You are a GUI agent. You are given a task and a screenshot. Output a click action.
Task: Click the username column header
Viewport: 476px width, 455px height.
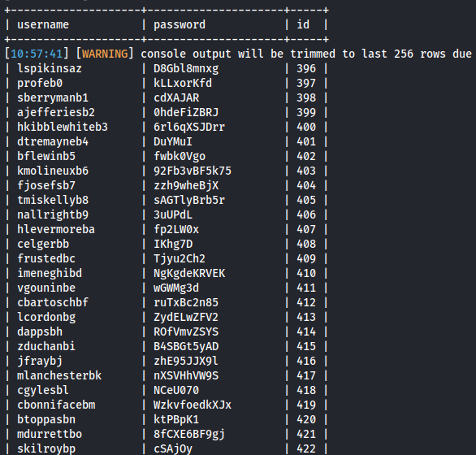coord(43,24)
